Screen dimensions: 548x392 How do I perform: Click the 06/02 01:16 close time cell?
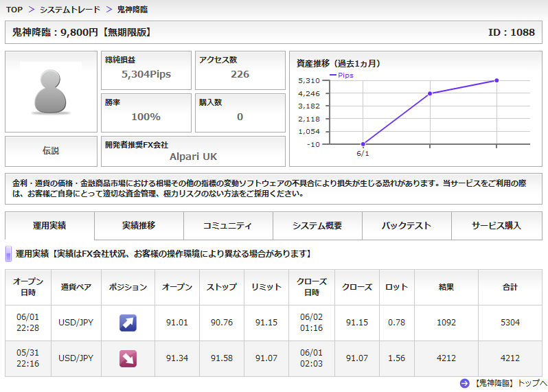click(312, 323)
